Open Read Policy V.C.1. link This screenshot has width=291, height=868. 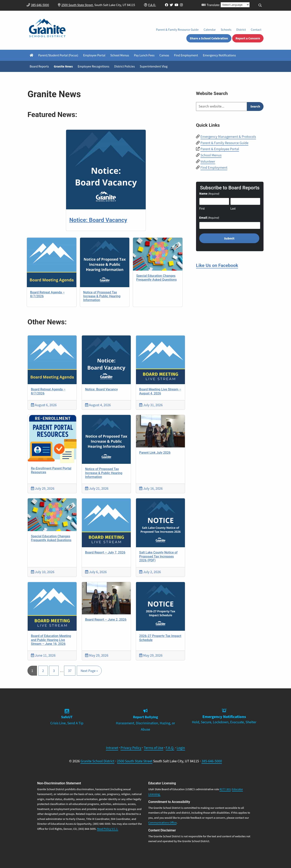pyautogui.click(x=108, y=829)
